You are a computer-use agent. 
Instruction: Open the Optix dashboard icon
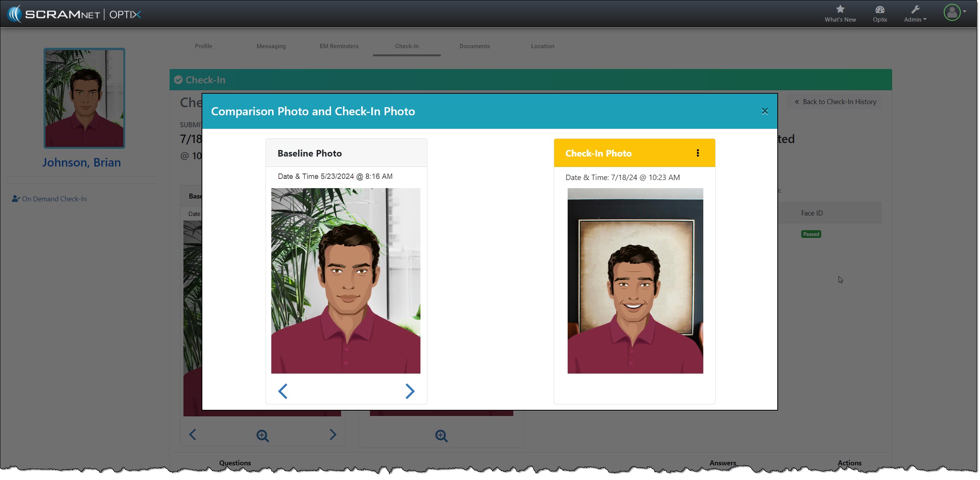[x=879, y=9]
